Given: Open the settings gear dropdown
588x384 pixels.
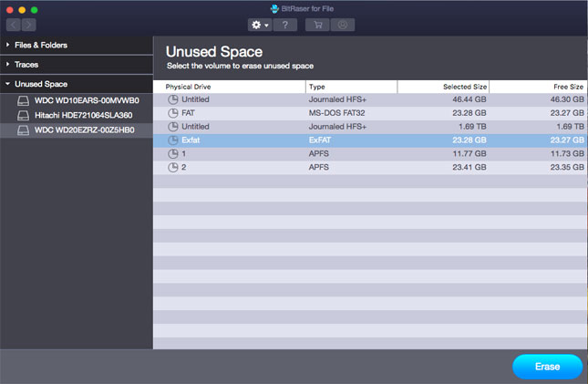Looking at the screenshot, I should [260, 25].
